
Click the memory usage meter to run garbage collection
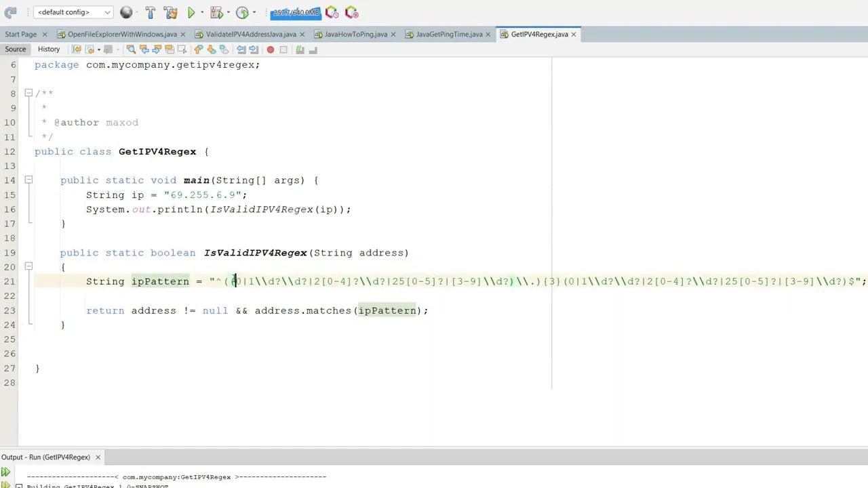point(296,12)
